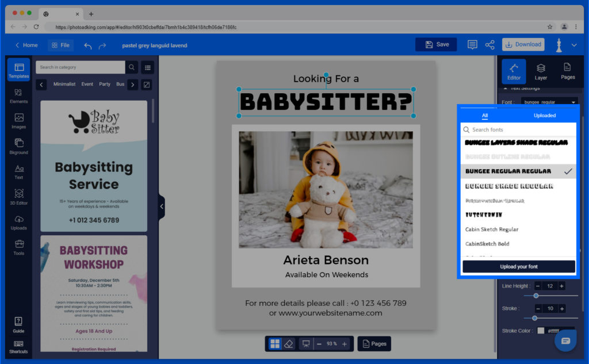Open the chat support bubble
The height and width of the screenshot is (364, 589).
[x=566, y=341]
